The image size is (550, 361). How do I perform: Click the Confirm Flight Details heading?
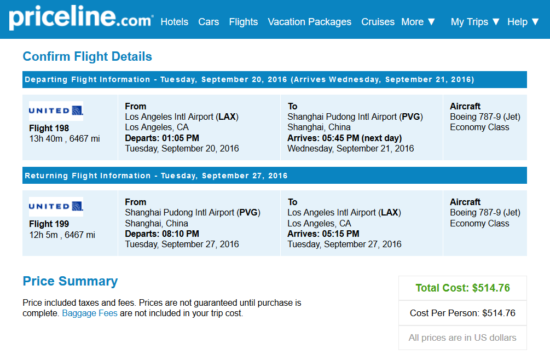click(x=87, y=56)
